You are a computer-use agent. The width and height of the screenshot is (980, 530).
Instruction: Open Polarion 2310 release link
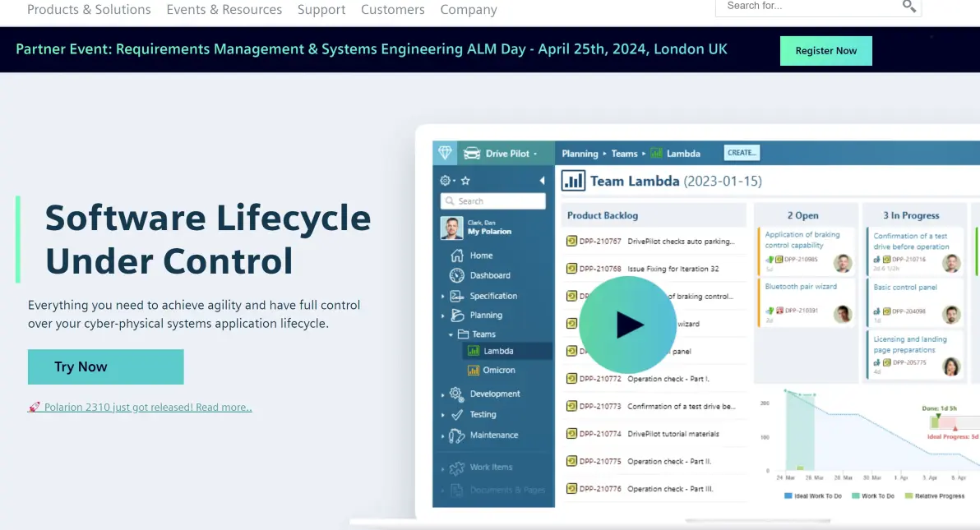tap(140, 407)
